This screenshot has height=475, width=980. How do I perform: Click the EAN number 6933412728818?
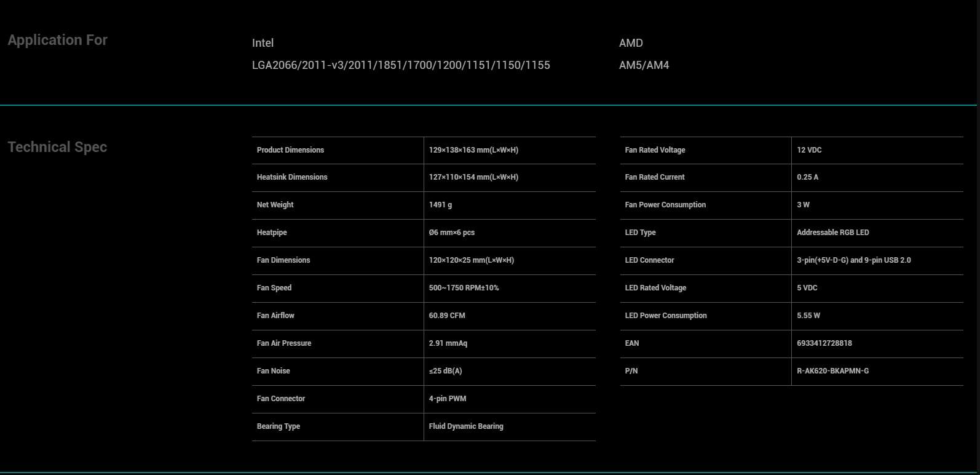(x=824, y=343)
